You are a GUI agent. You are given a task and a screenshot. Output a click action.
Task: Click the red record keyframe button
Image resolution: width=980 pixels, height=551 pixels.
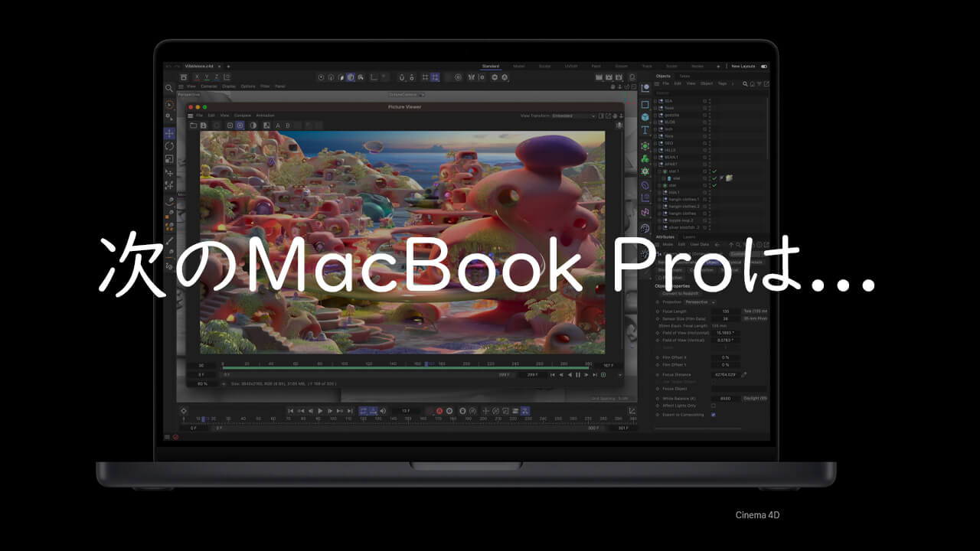[x=439, y=411]
